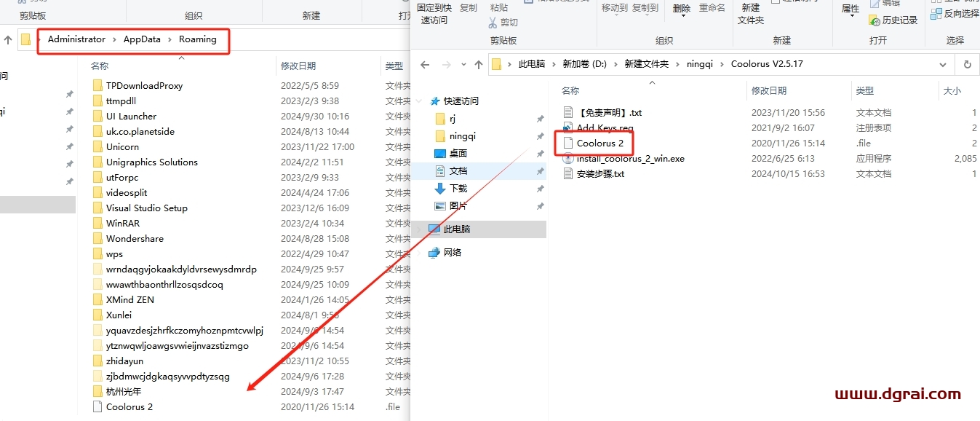Select the XMind ZEN folder icon

point(98,299)
